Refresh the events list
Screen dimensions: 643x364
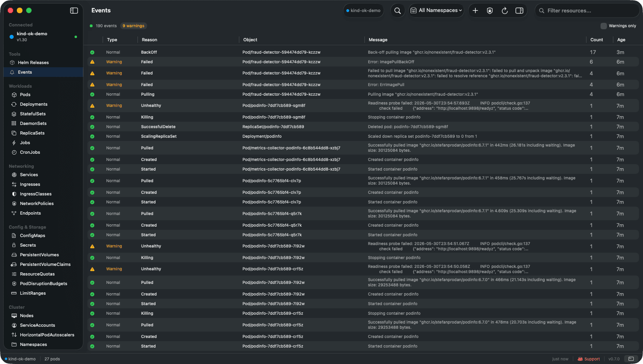coord(504,11)
